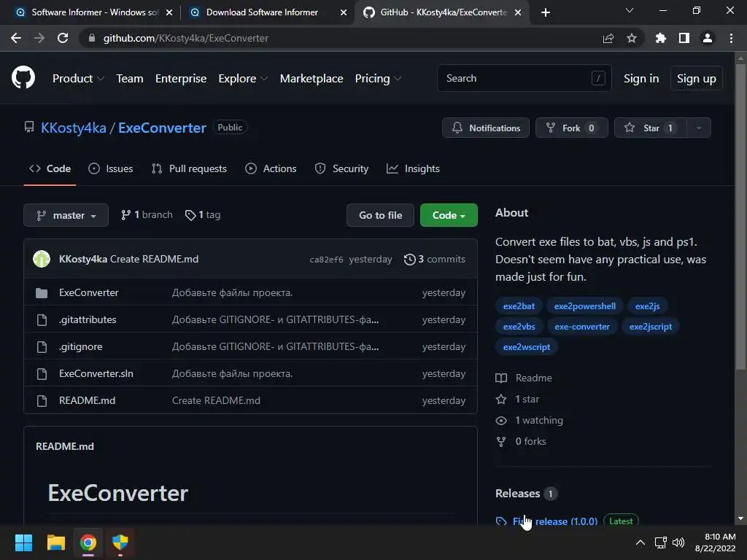Open File Explorer from taskbar
The width and height of the screenshot is (747, 560).
(55, 542)
